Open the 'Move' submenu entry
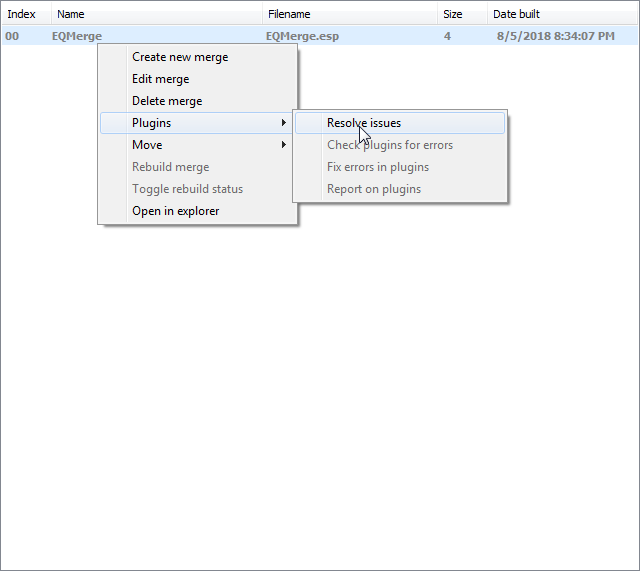Screen dimensions: 640x571 198,145
